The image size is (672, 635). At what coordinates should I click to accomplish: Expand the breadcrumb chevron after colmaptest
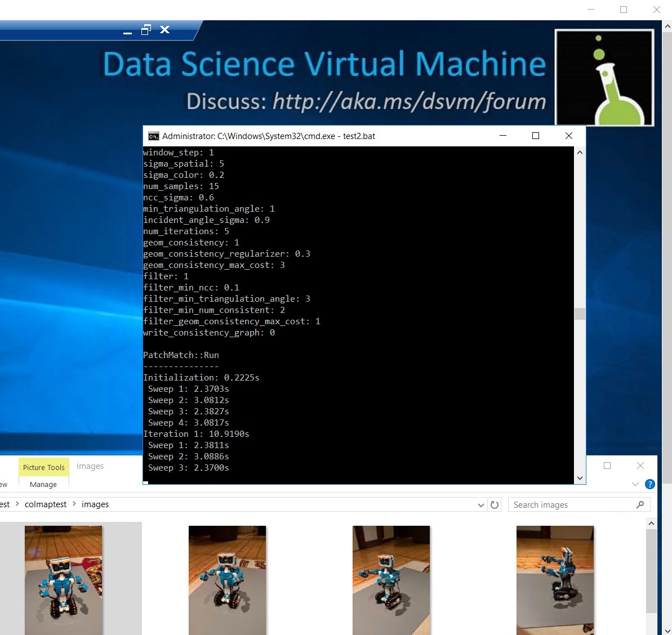(x=73, y=504)
